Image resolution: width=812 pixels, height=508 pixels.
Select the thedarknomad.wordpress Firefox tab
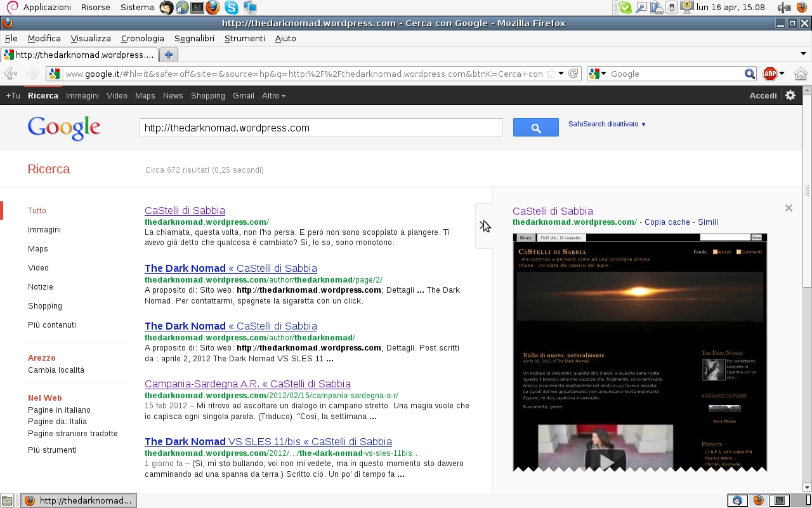coord(79,55)
